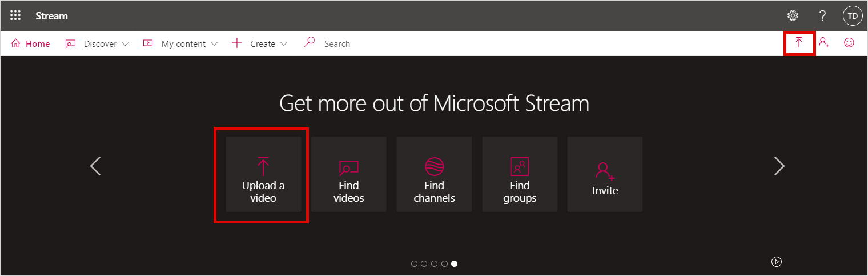Screen dimensions: 868x276
Task: Expand the My content chevron
Action: tap(214, 44)
